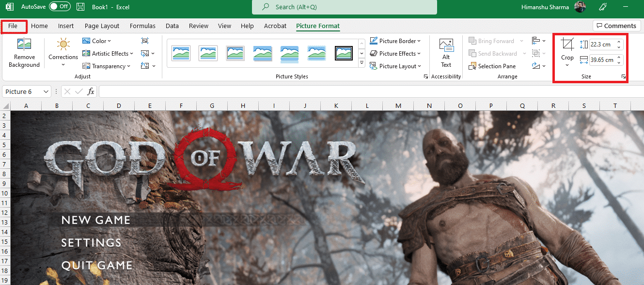Open the Rotate objects dropdown
The height and width of the screenshot is (285, 644).
[x=538, y=66]
